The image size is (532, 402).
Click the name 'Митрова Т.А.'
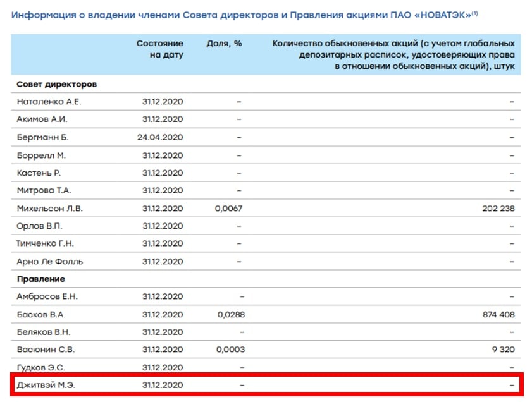point(44,190)
